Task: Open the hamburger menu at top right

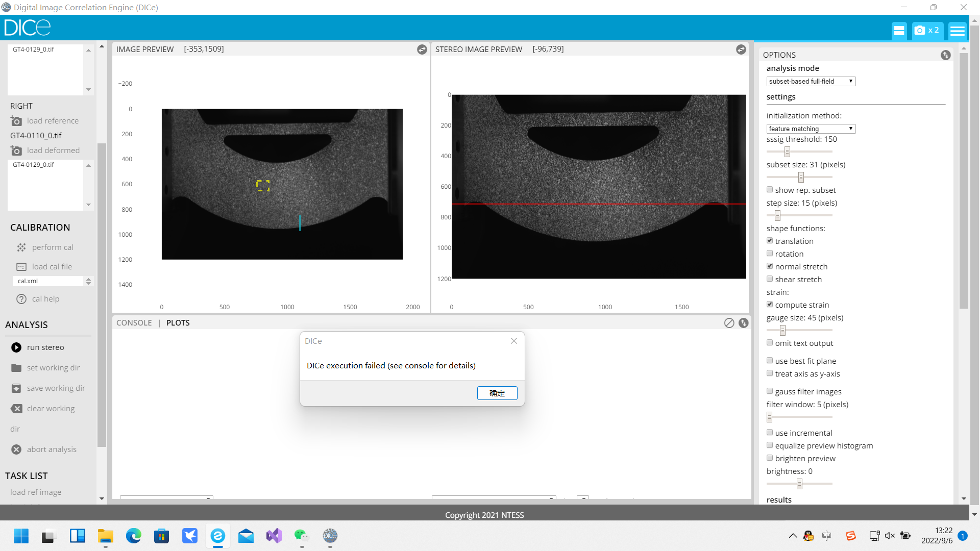Action: tap(957, 30)
